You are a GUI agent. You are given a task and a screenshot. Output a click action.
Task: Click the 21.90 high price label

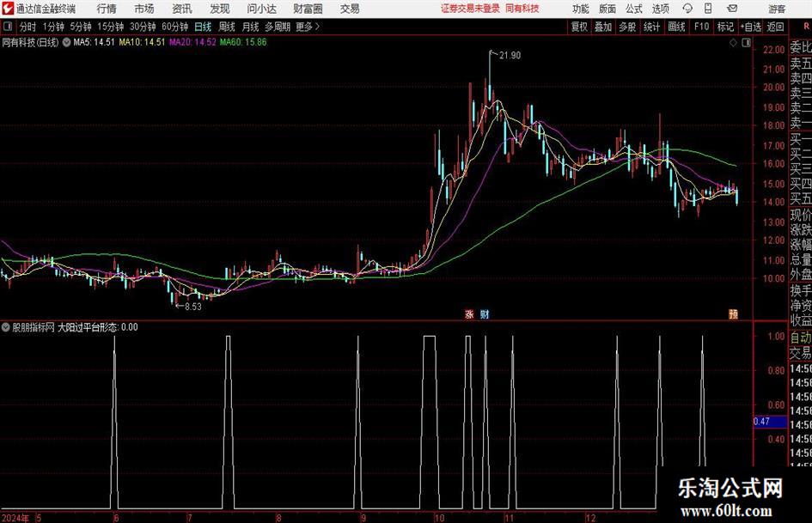pyautogui.click(x=510, y=56)
